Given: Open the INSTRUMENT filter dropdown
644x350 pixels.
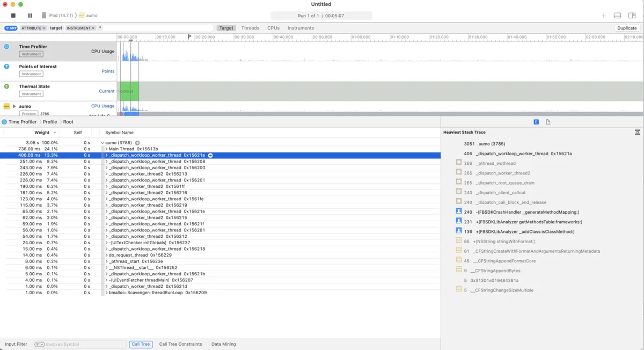Looking at the screenshot, I should point(81,28).
